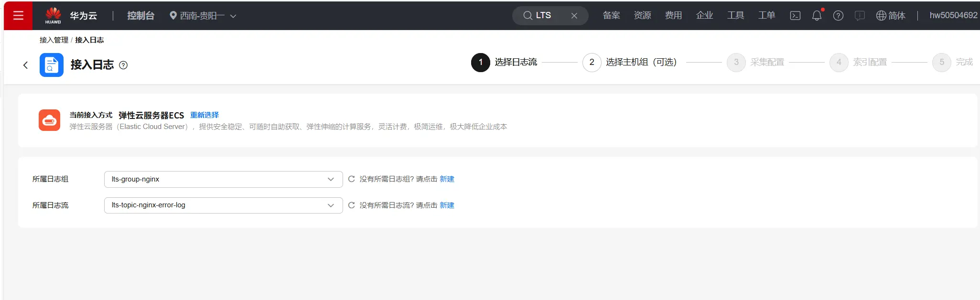Open the notification bell
Viewport: 980px width, 300px height.
point(817,16)
